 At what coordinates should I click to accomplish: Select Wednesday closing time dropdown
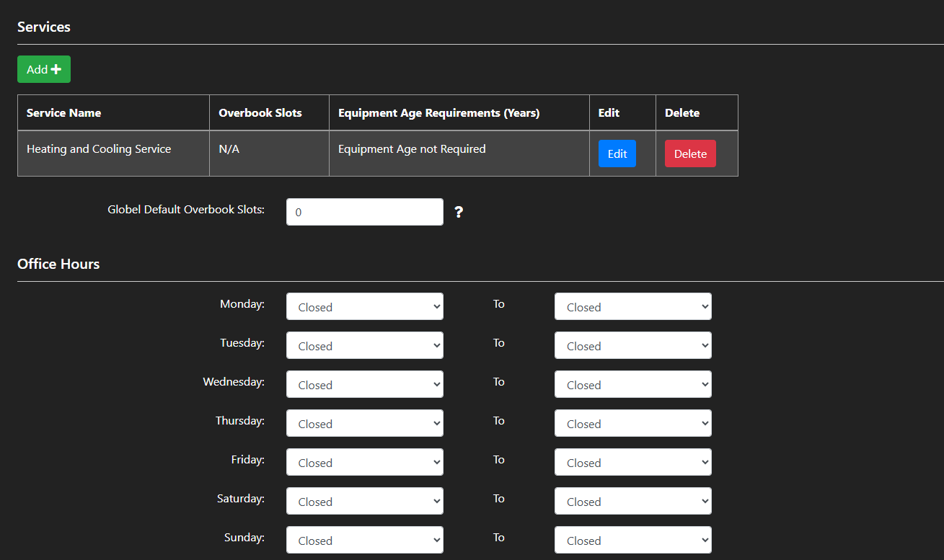[632, 384]
